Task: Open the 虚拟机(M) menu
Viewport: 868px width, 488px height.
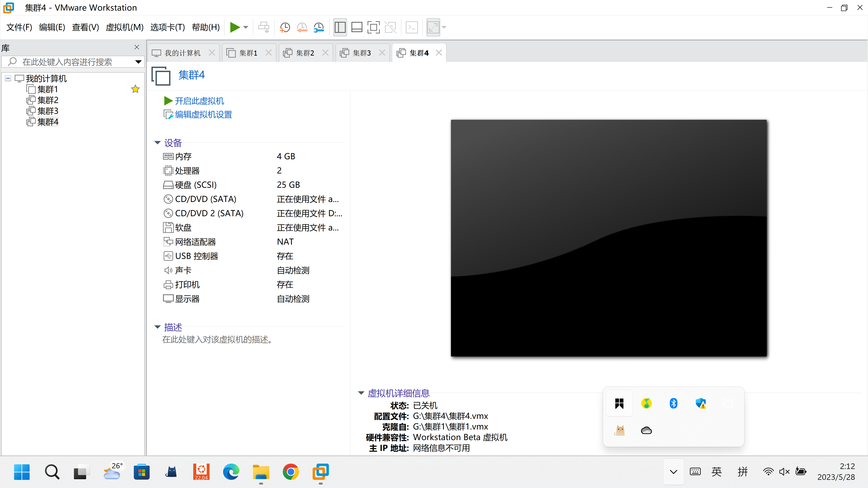Action: pos(124,27)
